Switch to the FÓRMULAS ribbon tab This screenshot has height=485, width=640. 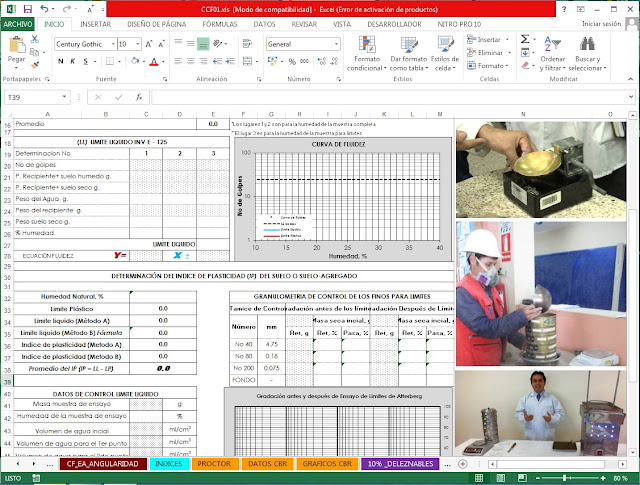click(x=220, y=24)
